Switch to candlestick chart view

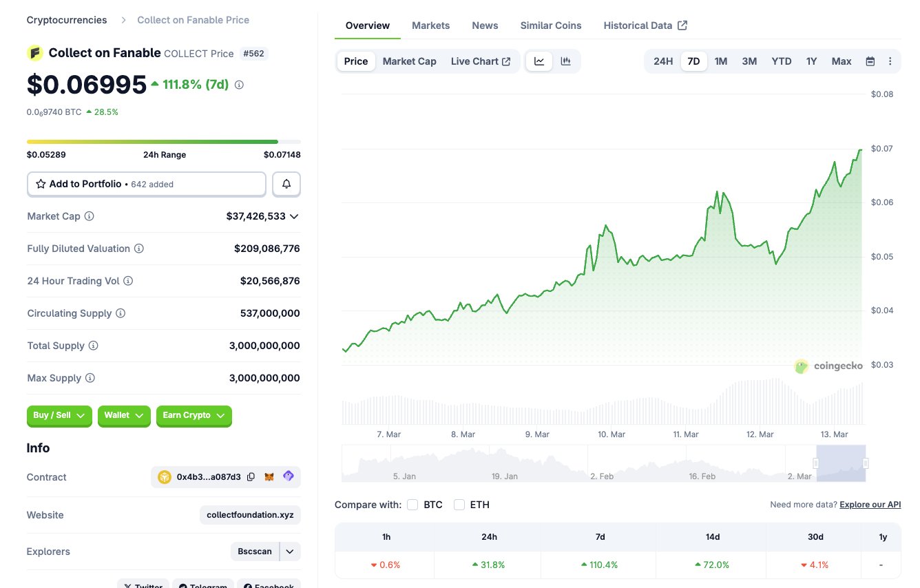click(565, 61)
